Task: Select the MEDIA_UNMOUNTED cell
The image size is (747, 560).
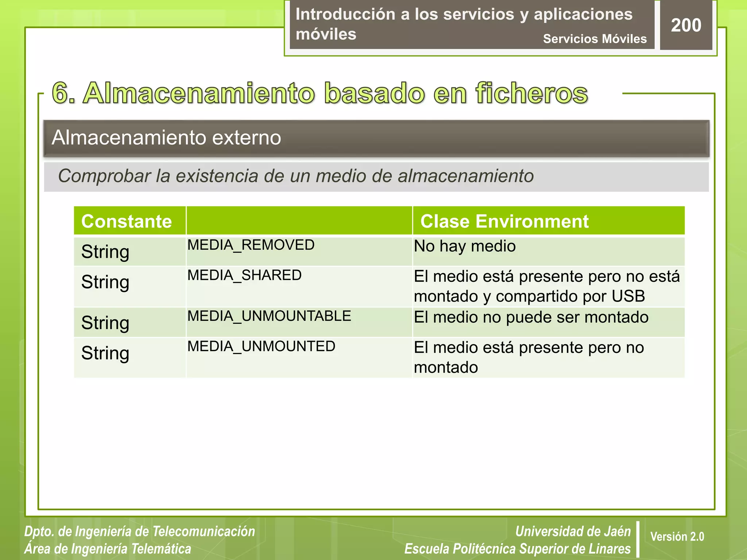Action: [299, 358]
